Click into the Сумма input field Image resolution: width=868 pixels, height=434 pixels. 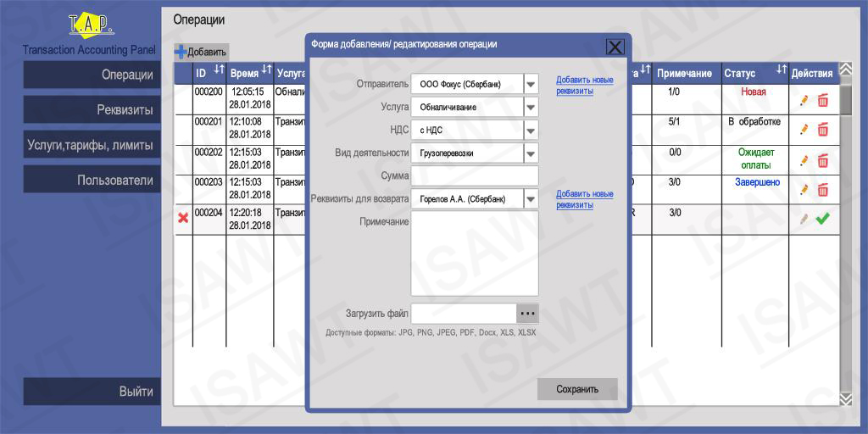[475, 176]
